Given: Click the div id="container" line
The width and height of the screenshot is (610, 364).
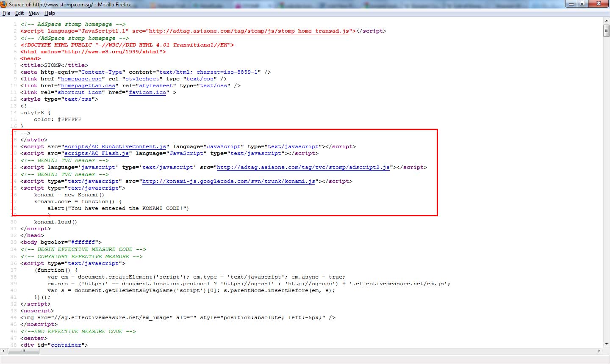Looking at the screenshot, I should pyautogui.click(x=54, y=345).
